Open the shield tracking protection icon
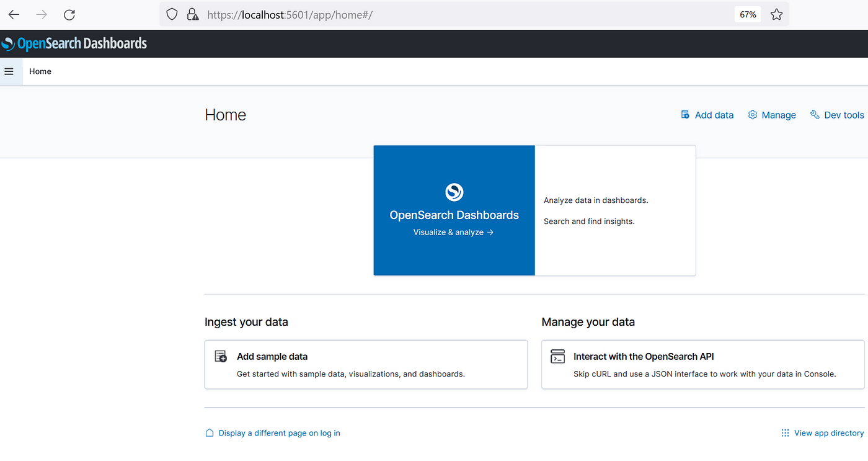Screen dimensions: 868x461 pyautogui.click(x=172, y=14)
